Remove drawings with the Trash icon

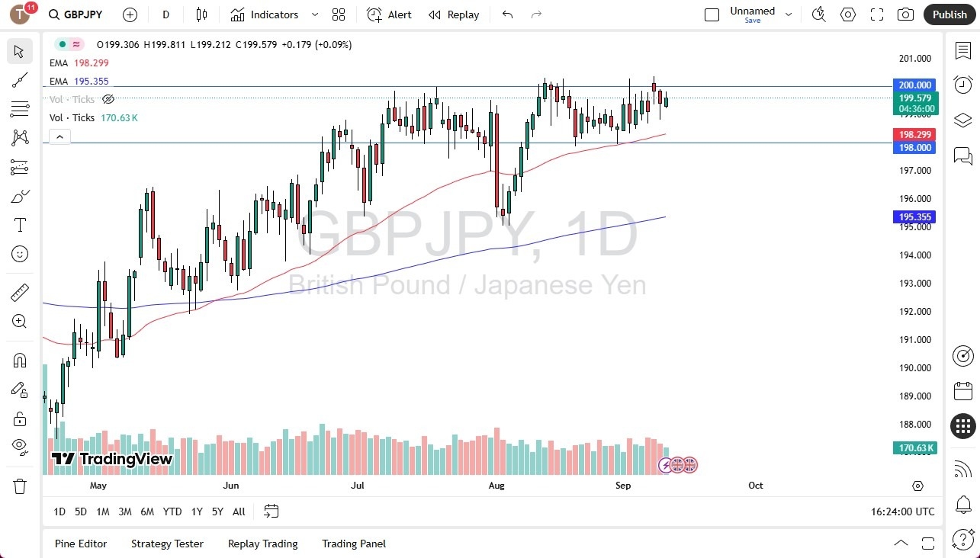pos(20,486)
